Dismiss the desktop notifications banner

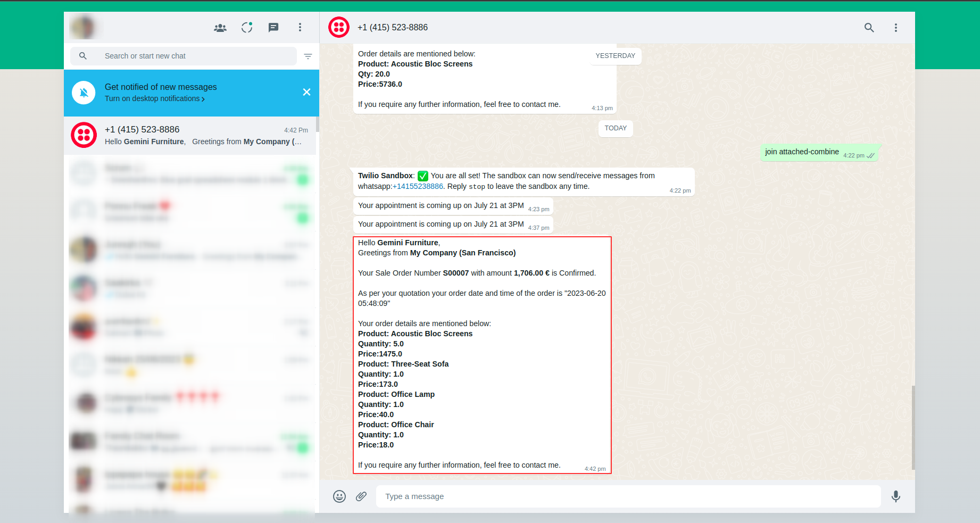click(x=306, y=92)
